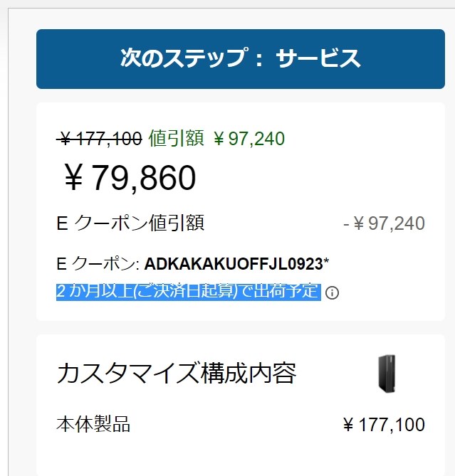Click the strikethrough ¥177,100 original price
This screenshot has width=455, height=476.
pos(100,139)
